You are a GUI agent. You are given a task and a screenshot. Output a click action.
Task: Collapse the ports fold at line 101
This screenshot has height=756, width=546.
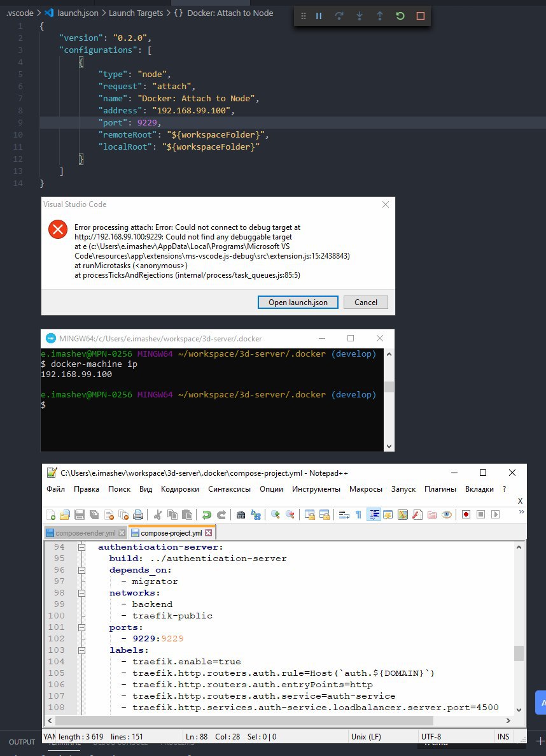82,627
